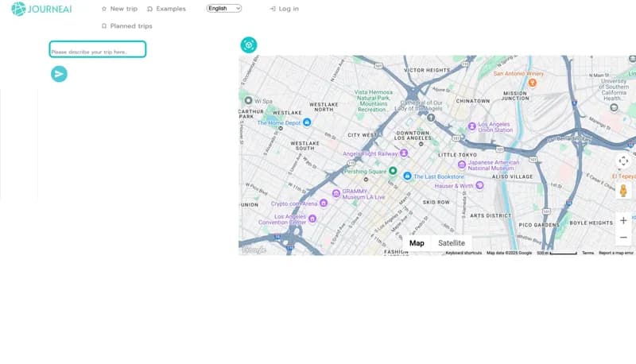This screenshot has height=364, width=636.
Task: Click The Home Depot map marker
Action: [307, 122]
